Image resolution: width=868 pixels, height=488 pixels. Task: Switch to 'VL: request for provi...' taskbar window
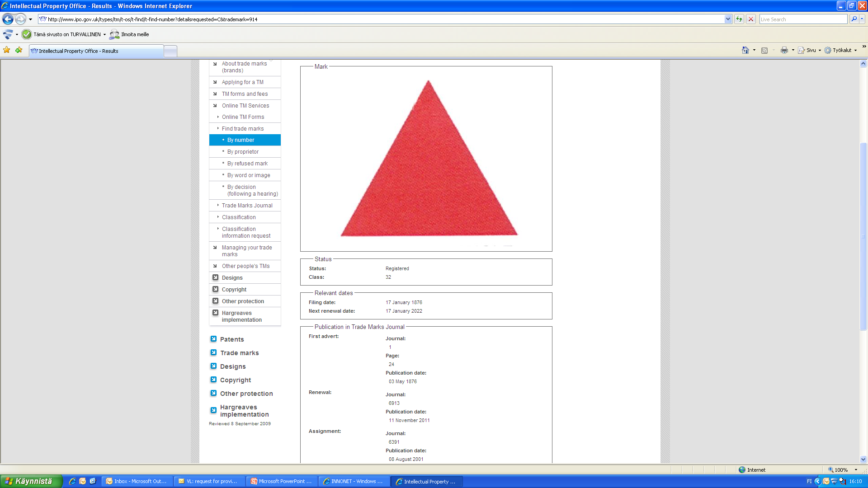click(x=210, y=482)
